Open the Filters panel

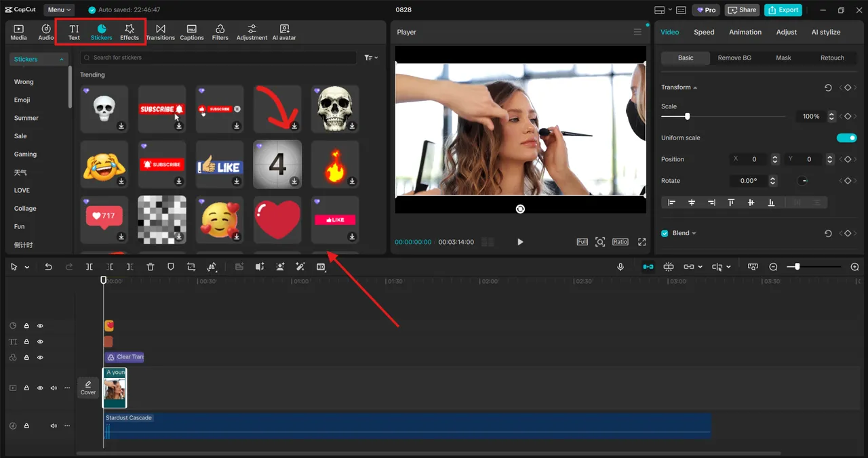pos(220,31)
